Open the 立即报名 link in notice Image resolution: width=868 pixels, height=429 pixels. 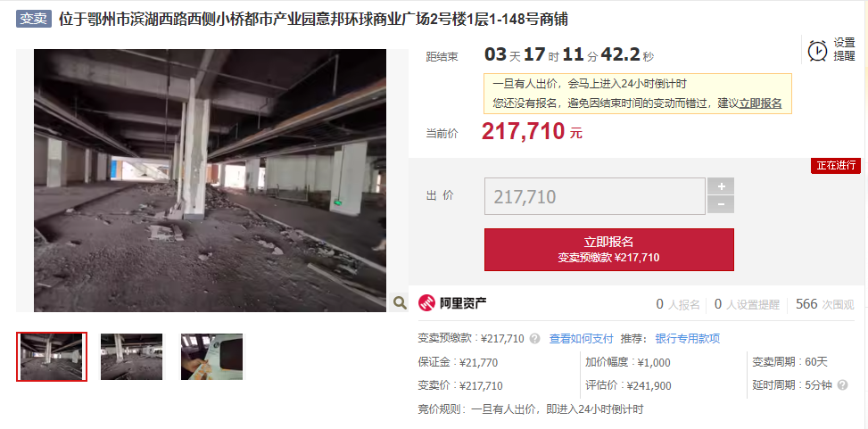761,103
